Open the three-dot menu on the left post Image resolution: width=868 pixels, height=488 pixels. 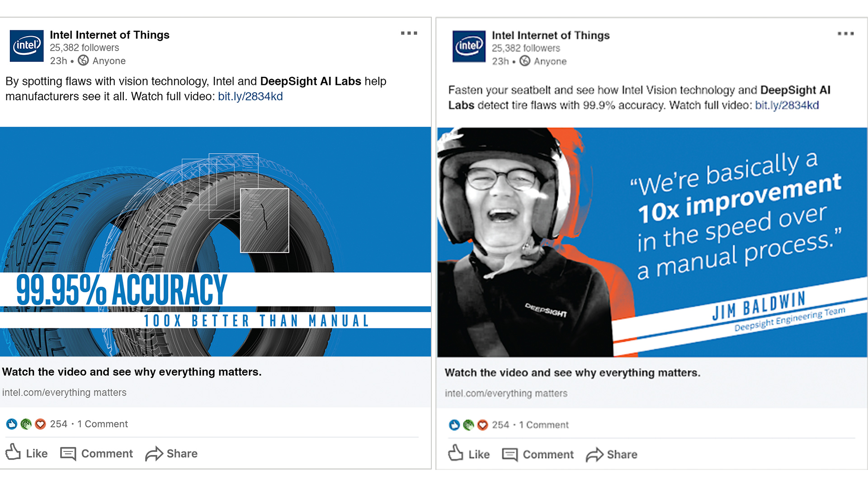409,33
